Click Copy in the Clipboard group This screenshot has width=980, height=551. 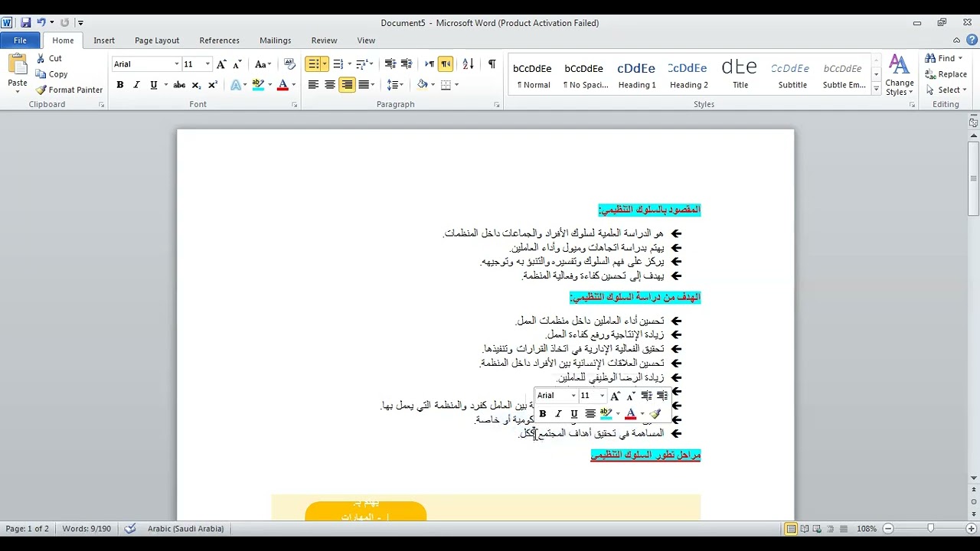pos(51,74)
